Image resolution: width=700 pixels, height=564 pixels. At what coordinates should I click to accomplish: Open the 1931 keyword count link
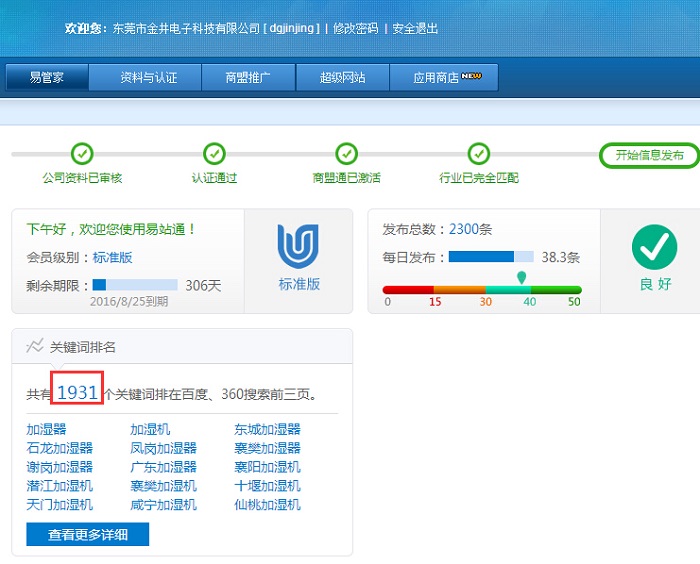click(x=77, y=393)
